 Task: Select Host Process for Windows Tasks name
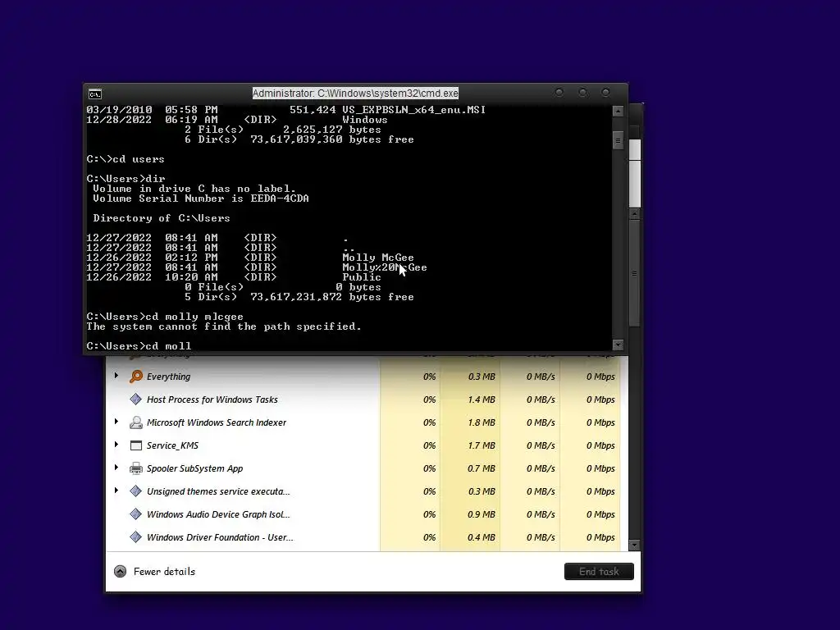coord(212,399)
